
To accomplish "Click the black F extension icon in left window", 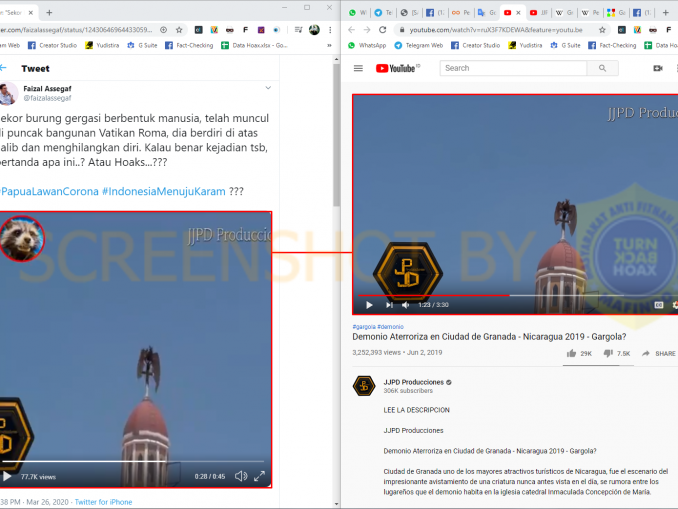I will click(x=245, y=30).
